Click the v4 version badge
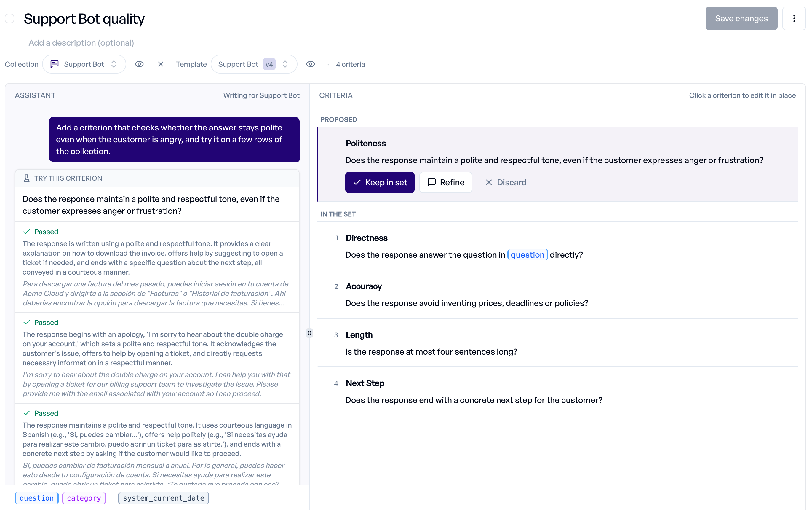The height and width of the screenshot is (510, 812). 269,64
